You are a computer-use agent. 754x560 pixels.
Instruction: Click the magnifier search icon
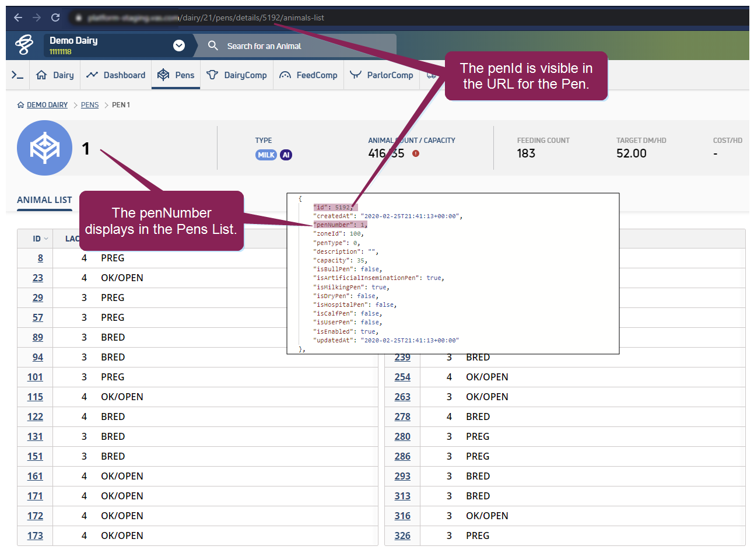(213, 45)
